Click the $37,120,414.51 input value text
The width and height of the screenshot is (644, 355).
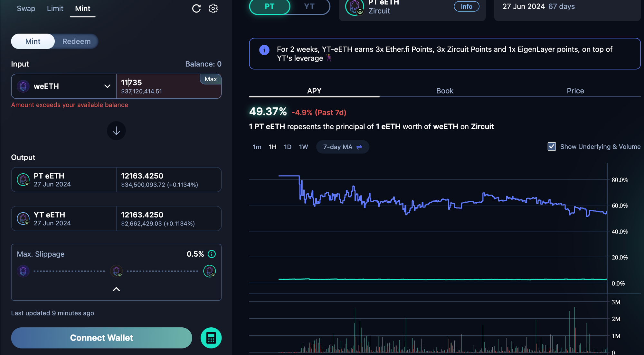(x=141, y=91)
